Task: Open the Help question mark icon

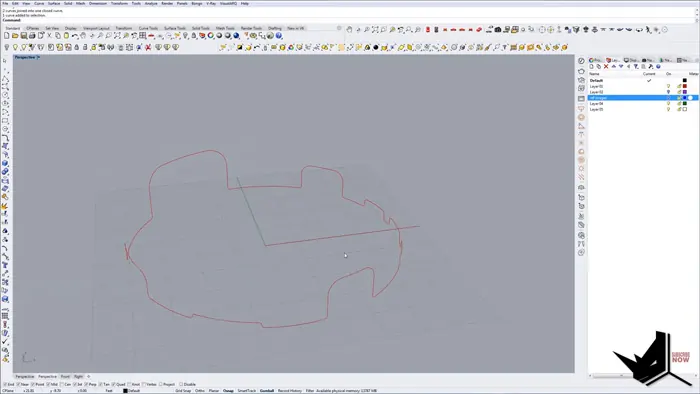Action: pyautogui.click(x=278, y=36)
